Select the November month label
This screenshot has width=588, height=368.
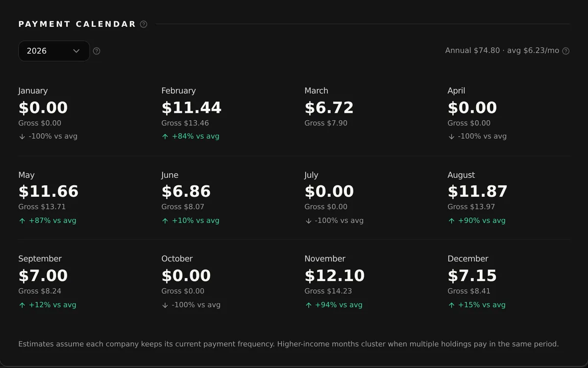[325, 259]
